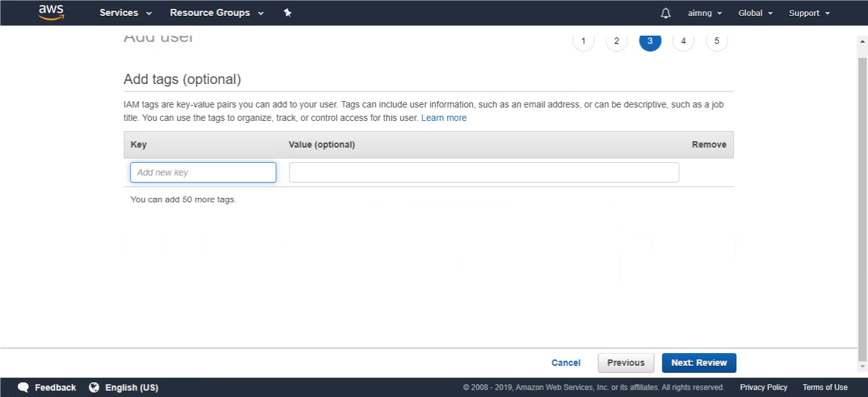This screenshot has height=397, width=868.
Task: Click the pushpin shortcut icon
Action: 288,13
